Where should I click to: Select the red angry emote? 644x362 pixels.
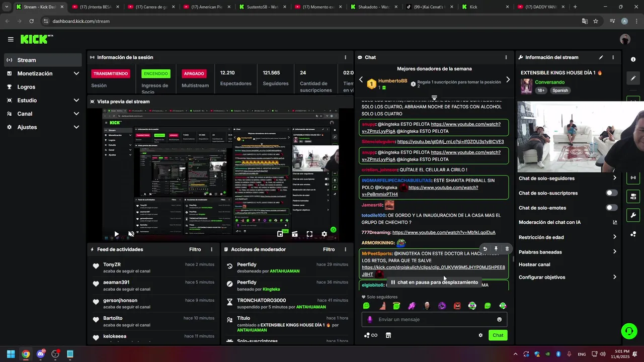point(457,306)
